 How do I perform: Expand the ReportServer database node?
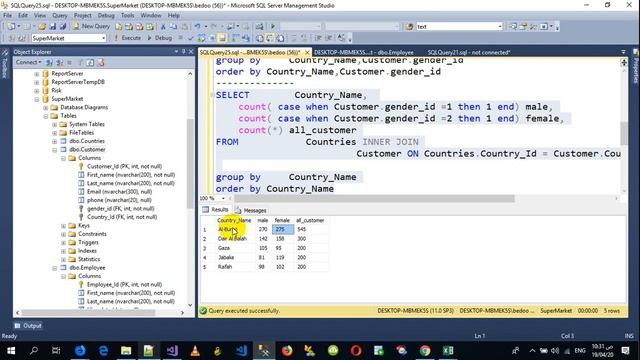click(37, 74)
